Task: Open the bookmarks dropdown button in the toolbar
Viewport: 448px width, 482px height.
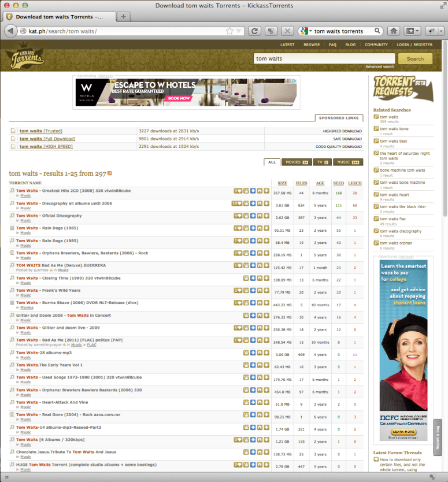Action: 412,31
